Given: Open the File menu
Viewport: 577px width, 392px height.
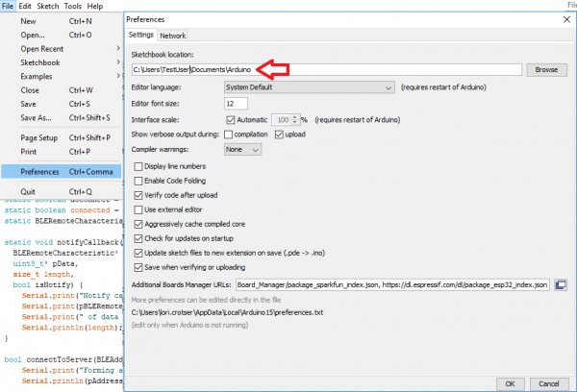Looking at the screenshot, I should pos(8,6).
